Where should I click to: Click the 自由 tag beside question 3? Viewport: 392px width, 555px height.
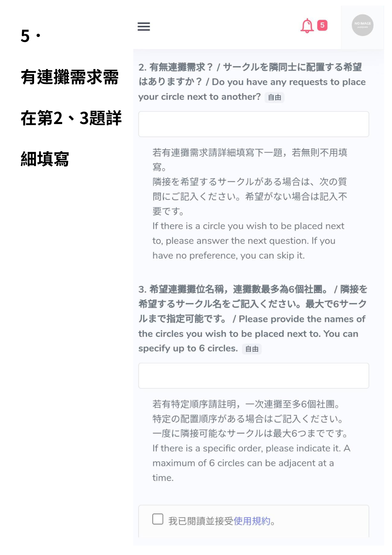pyautogui.click(x=252, y=349)
